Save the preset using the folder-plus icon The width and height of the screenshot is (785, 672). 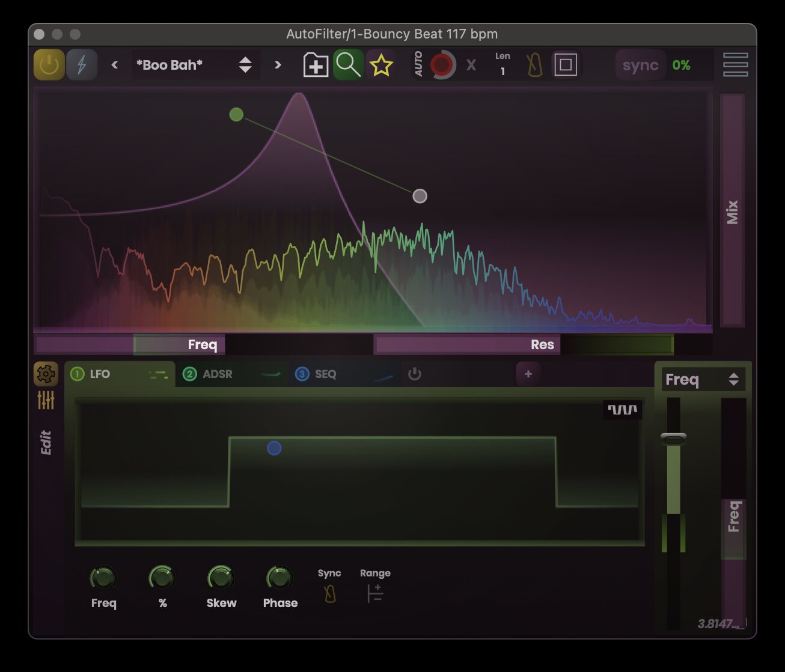(x=314, y=65)
